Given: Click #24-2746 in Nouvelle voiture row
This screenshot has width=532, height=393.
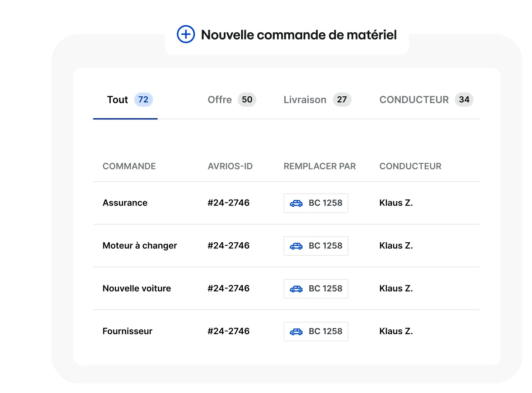Looking at the screenshot, I should (228, 288).
